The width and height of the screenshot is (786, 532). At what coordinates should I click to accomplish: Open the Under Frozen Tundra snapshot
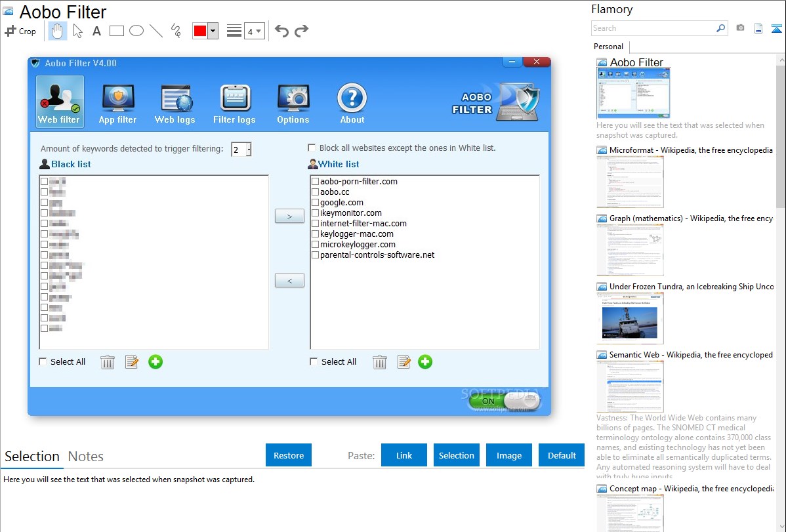630,318
